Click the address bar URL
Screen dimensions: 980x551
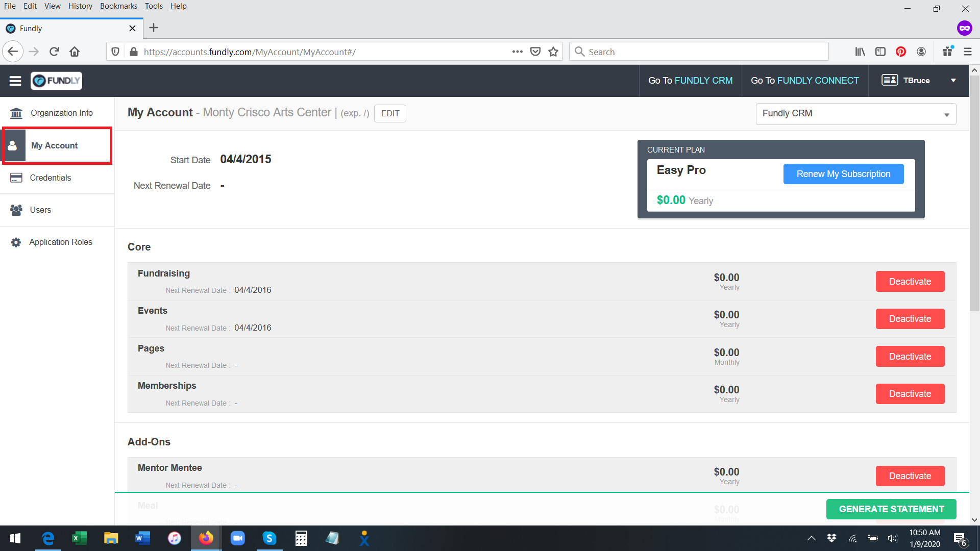click(250, 52)
